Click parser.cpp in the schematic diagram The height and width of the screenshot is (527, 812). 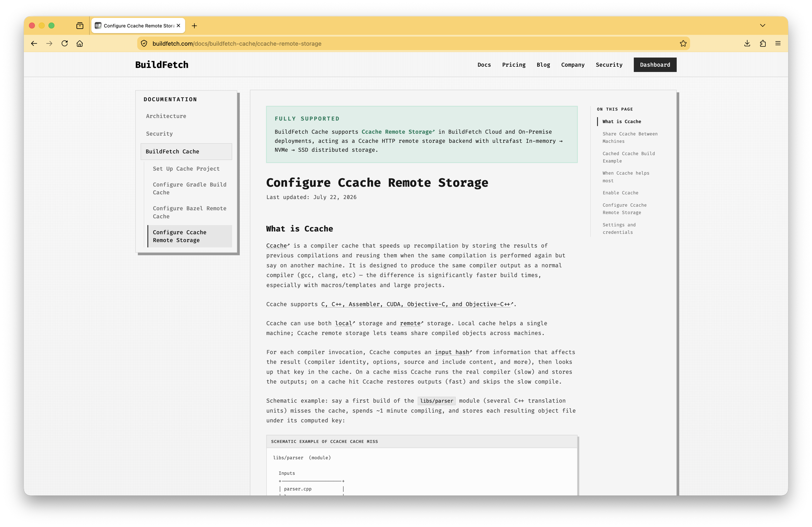point(297,489)
